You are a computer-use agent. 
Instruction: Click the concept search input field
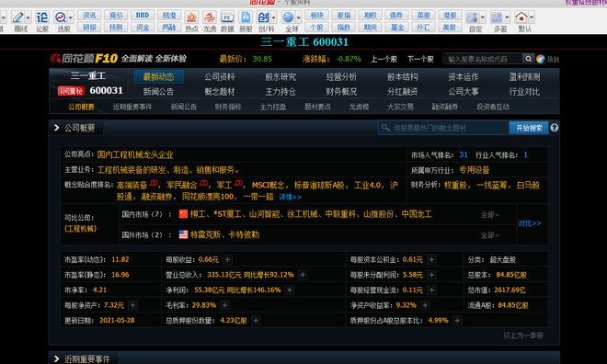pos(443,128)
